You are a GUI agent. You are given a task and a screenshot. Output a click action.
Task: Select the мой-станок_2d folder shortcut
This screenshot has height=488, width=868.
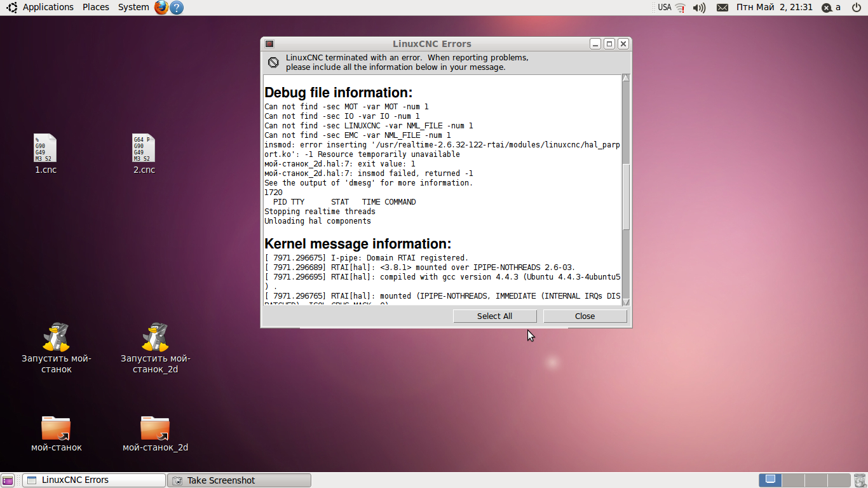[x=155, y=433]
